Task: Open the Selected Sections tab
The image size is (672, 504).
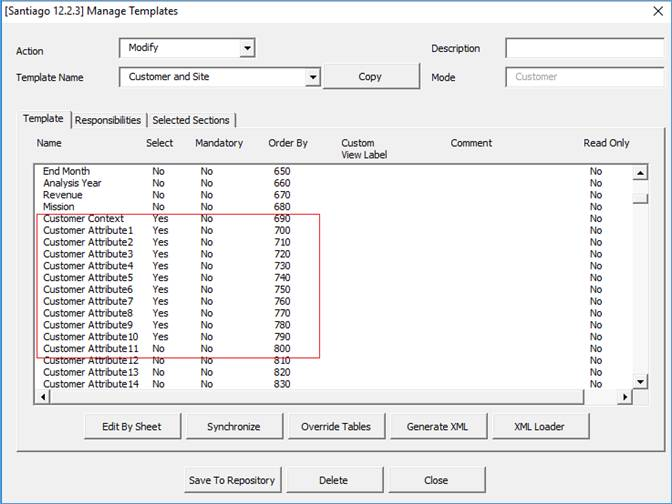Action: pos(191,120)
